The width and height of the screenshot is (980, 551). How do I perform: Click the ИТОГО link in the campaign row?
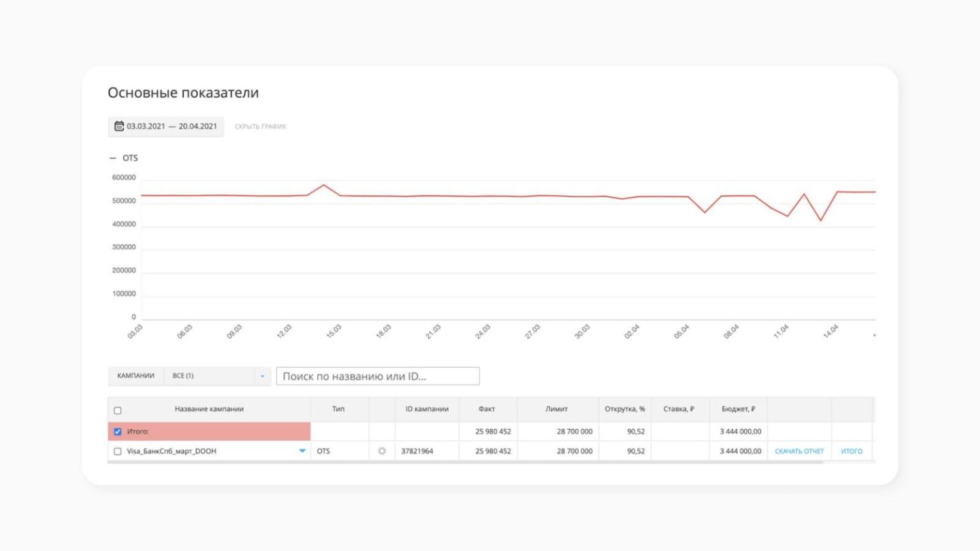(851, 452)
